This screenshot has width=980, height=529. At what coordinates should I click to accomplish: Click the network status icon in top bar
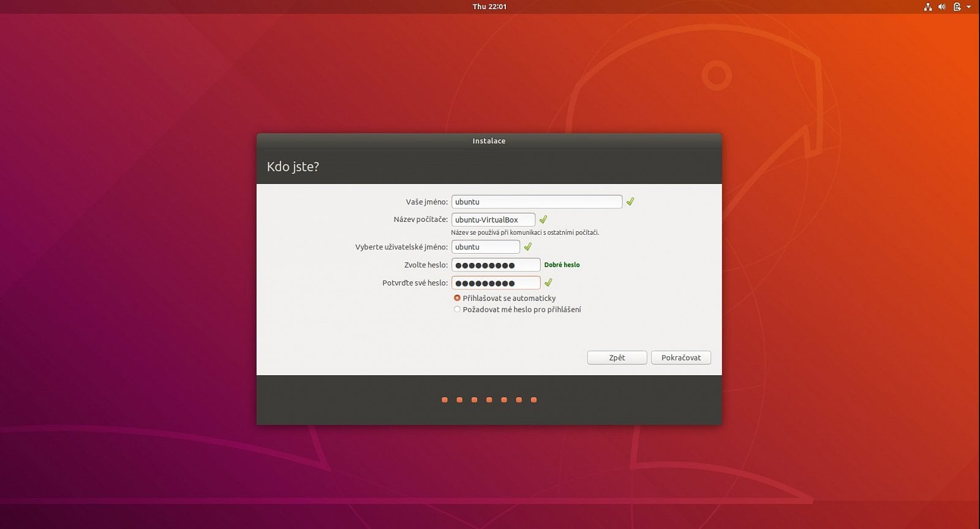pyautogui.click(x=928, y=7)
